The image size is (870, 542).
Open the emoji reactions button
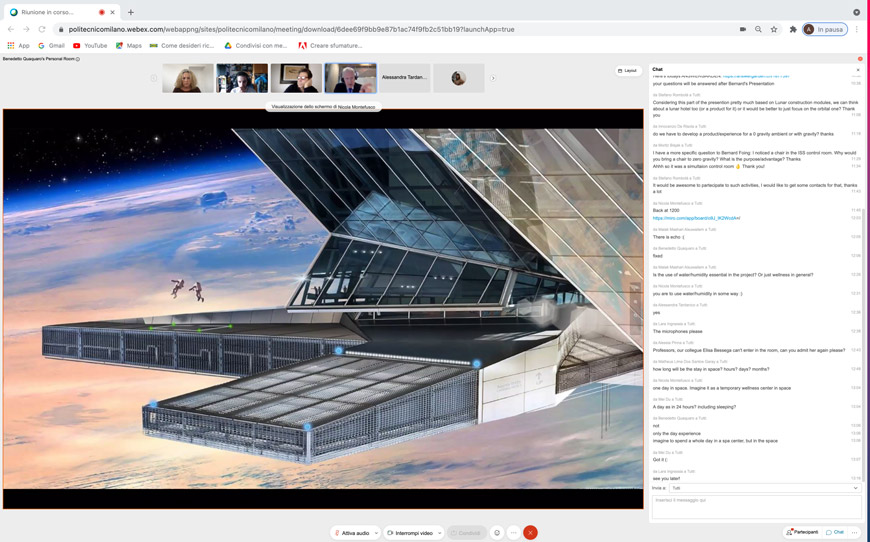[497, 533]
